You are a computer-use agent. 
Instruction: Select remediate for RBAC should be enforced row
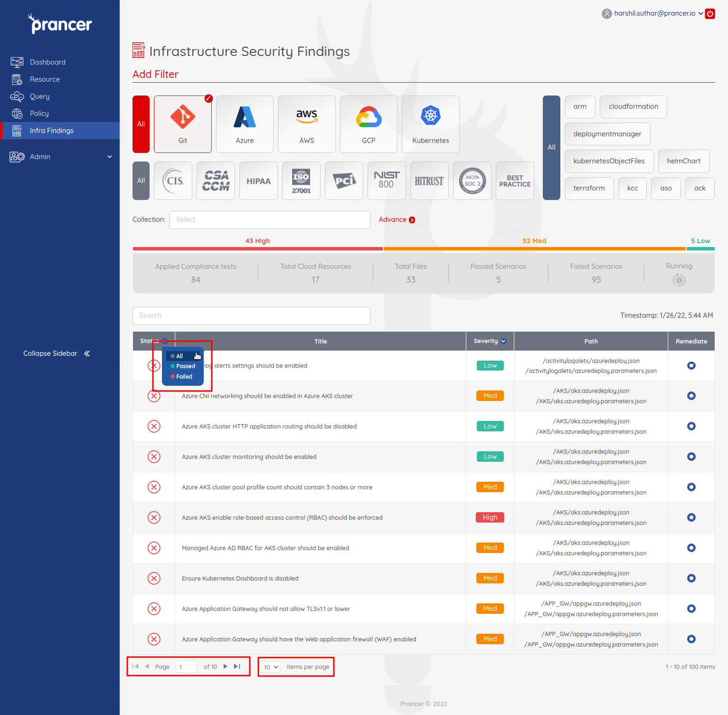tap(691, 517)
